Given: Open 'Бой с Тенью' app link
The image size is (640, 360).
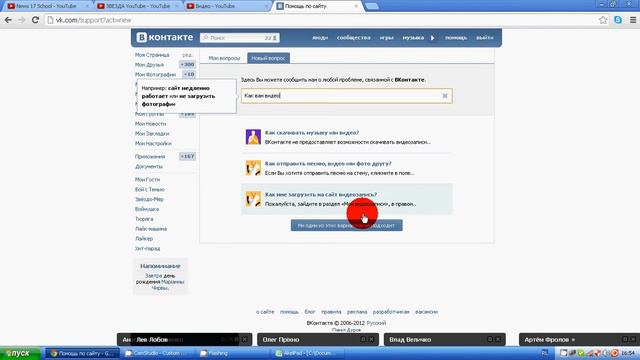Looking at the screenshot, I should point(149,189).
